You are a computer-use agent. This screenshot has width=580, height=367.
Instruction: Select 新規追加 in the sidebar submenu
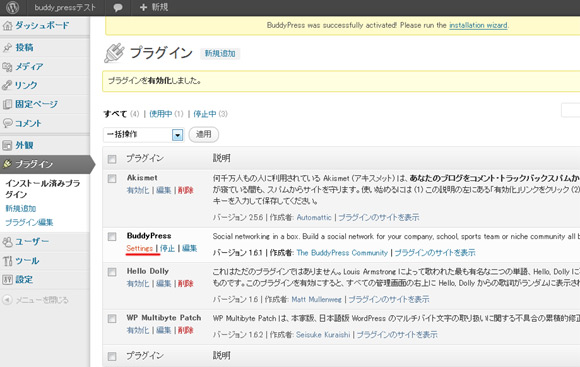[x=20, y=209]
